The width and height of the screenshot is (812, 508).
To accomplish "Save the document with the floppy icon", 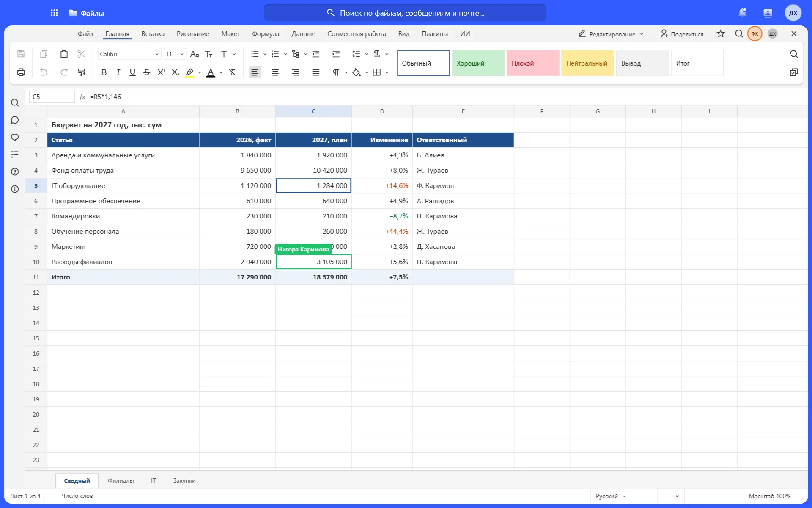I will 21,54.
